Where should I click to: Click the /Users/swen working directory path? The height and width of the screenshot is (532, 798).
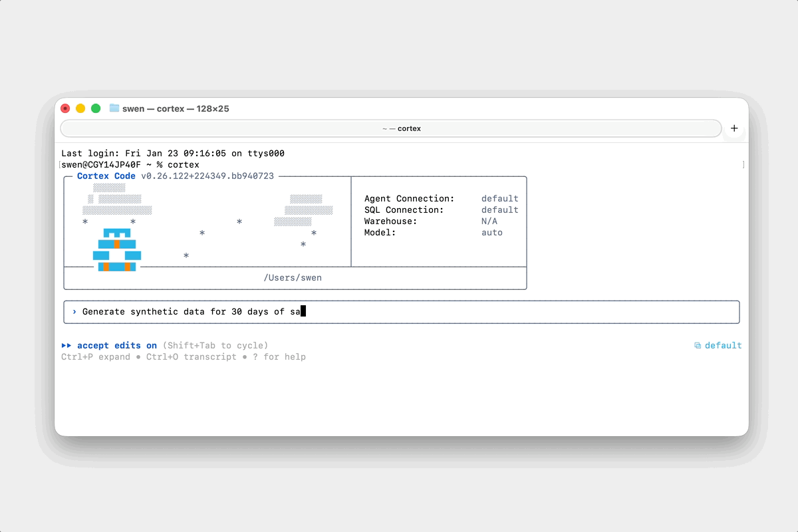click(x=293, y=278)
